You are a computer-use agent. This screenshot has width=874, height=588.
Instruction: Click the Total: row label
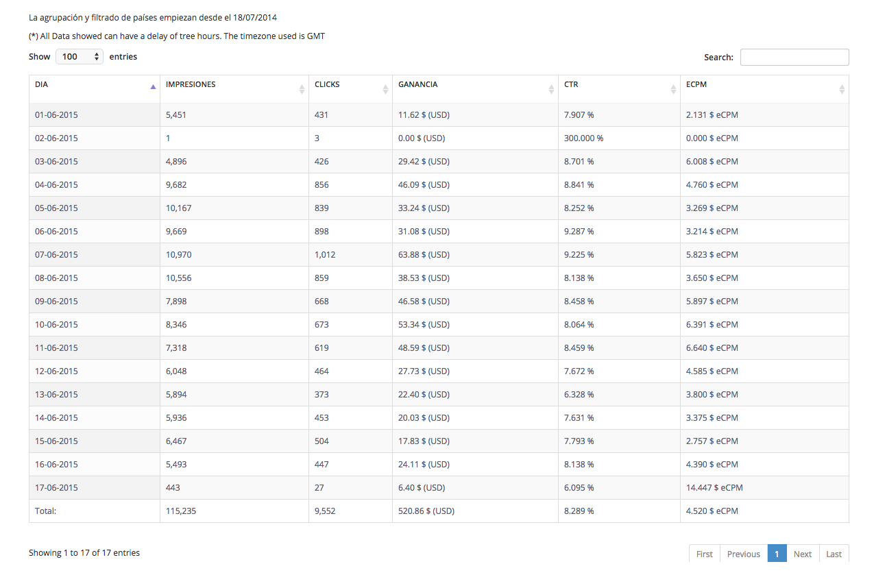(x=45, y=511)
